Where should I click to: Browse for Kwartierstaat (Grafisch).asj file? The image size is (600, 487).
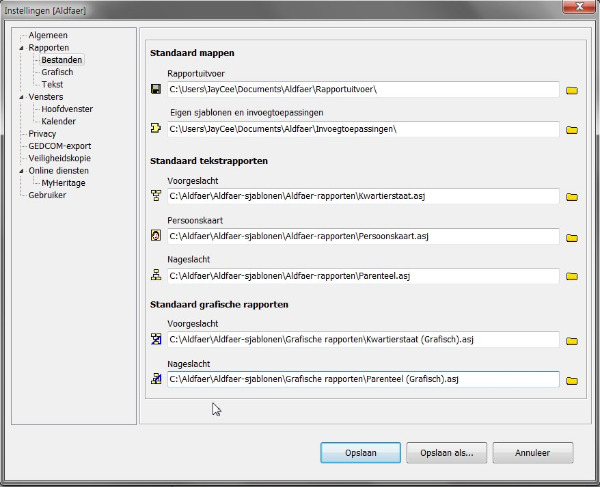[573, 341]
